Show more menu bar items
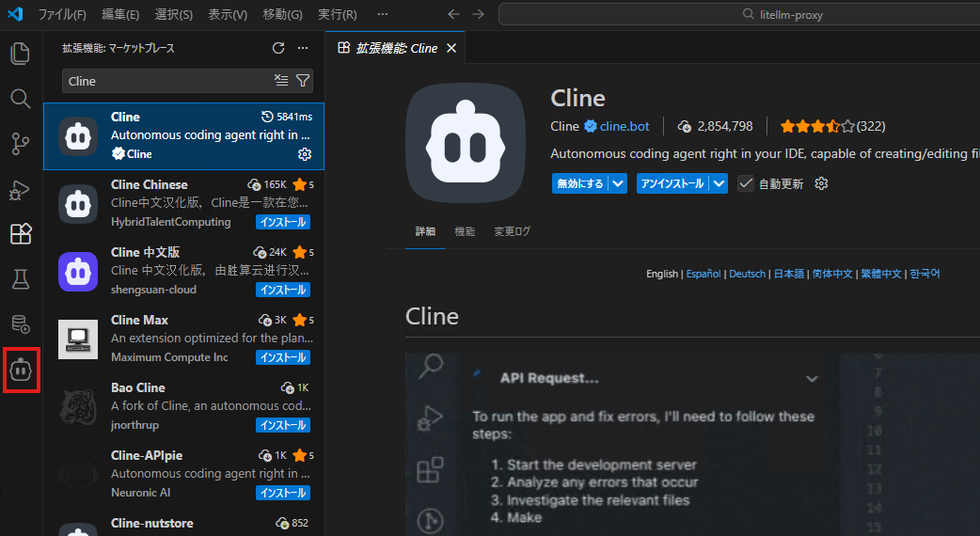This screenshot has height=536, width=980. click(x=383, y=14)
